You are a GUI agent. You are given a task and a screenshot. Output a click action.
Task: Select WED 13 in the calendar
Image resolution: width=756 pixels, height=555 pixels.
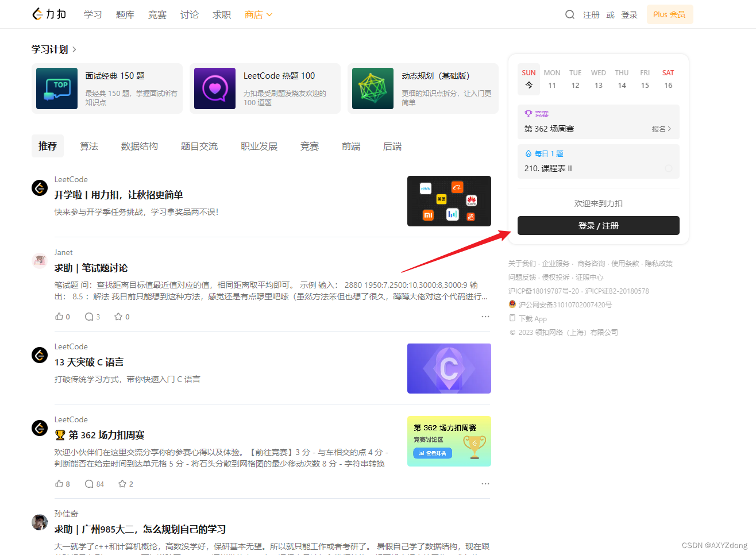[599, 79]
